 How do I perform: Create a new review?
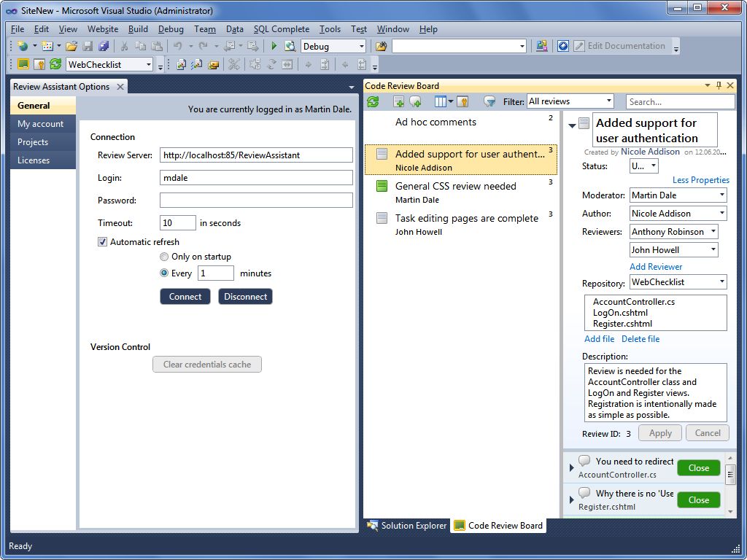pyautogui.click(x=398, y=101)
